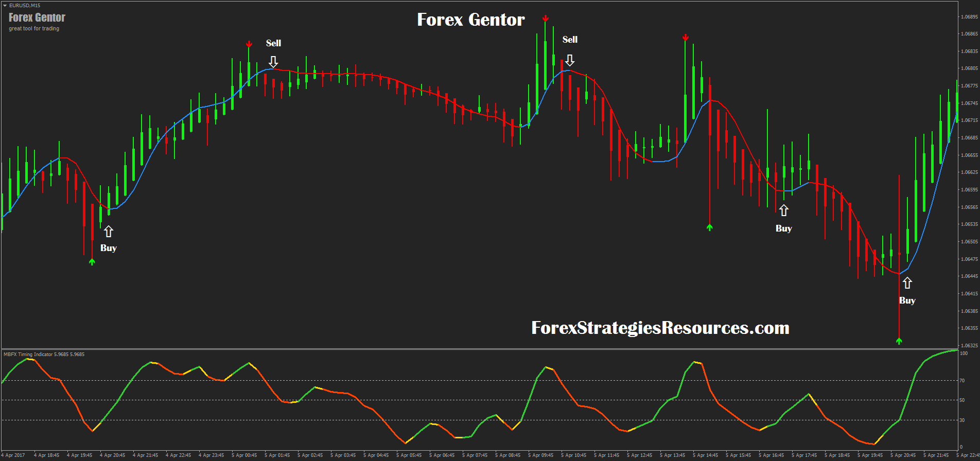
Task: Click the '4 Apr 18:45' time label
Action: coord(47,455)
